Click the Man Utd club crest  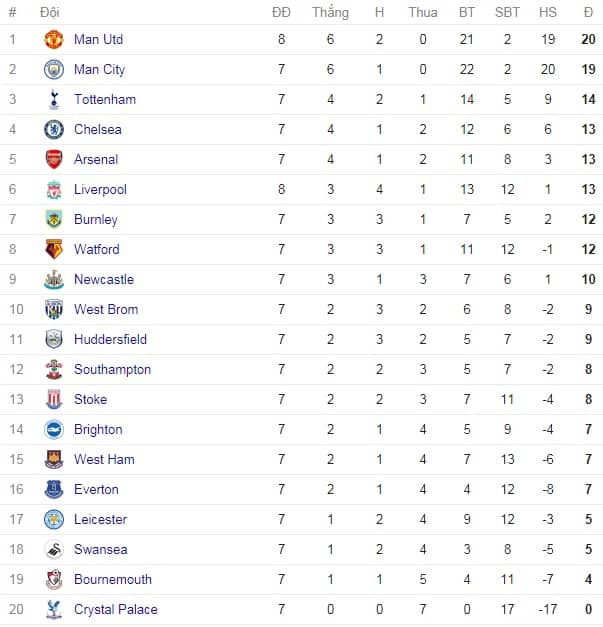[x=54, y=39]
